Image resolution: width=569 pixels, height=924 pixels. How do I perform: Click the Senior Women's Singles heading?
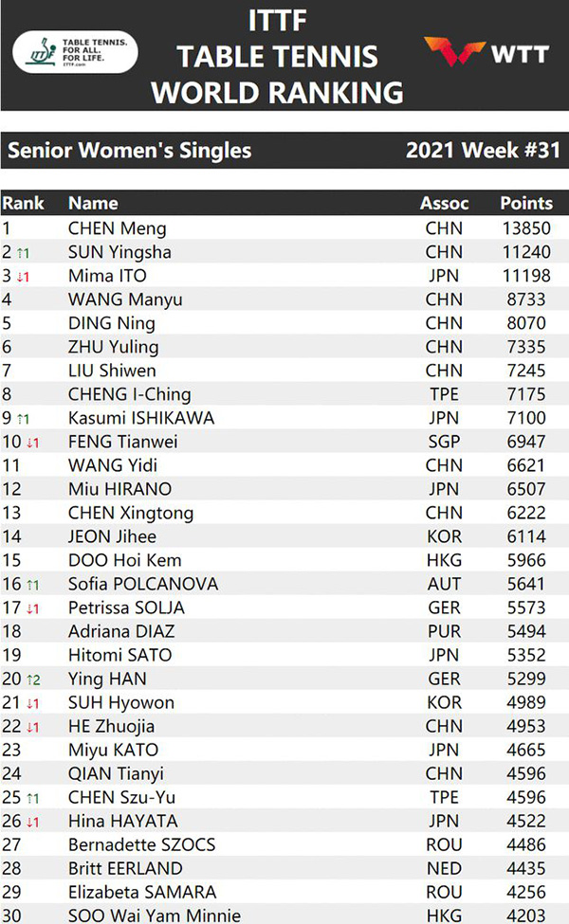[129, 150]
